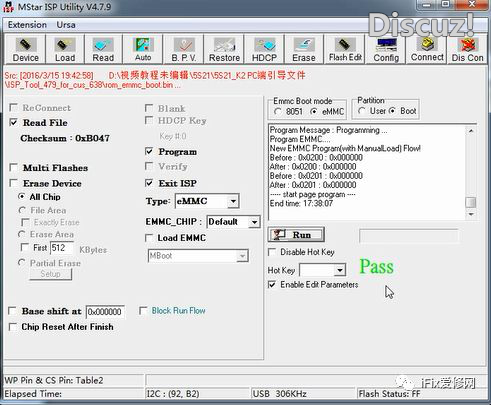The width and height of the screenshot is (491, 405).
Task: Toggle the Exit ISP checkbox
Action: [x=149, y=183]
